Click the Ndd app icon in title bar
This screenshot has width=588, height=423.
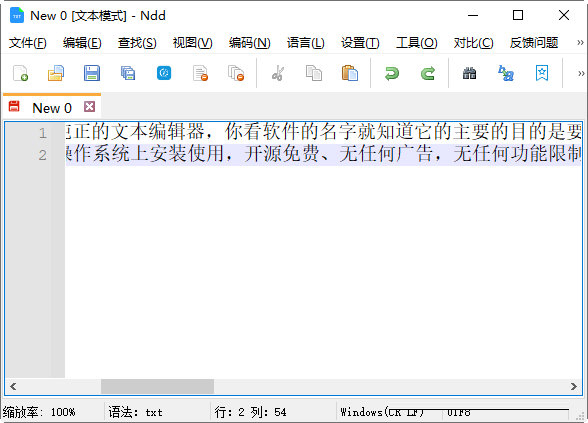coord(17,16)
